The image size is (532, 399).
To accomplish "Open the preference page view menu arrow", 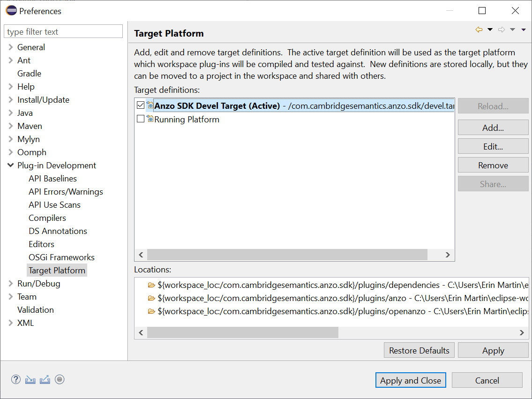I will pos(524,30).
